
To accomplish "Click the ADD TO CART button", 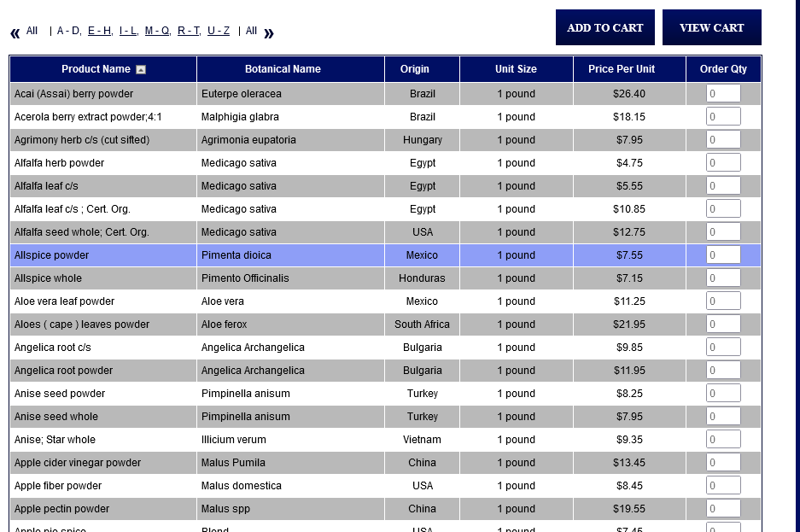I will 605,27.
